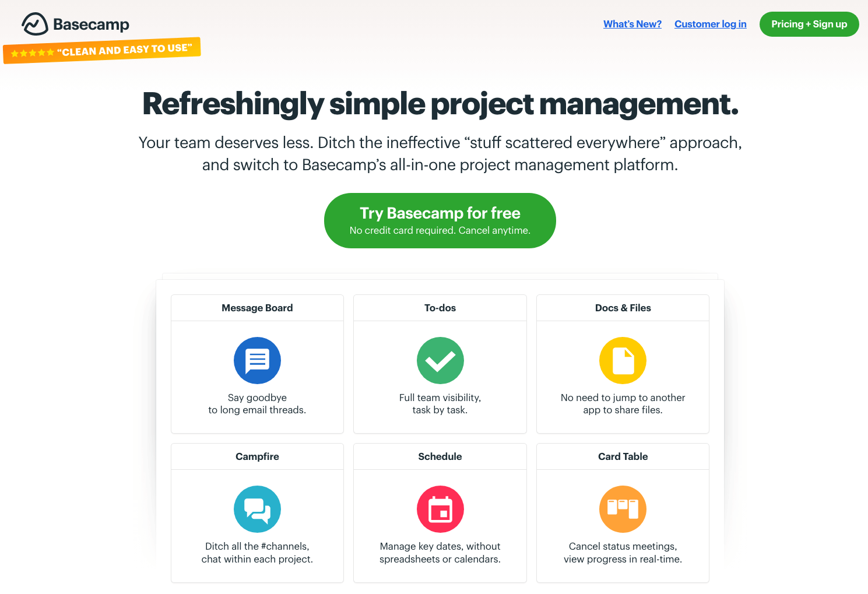
Task: Open the What's New? link
Action: (x=632, y=24)
